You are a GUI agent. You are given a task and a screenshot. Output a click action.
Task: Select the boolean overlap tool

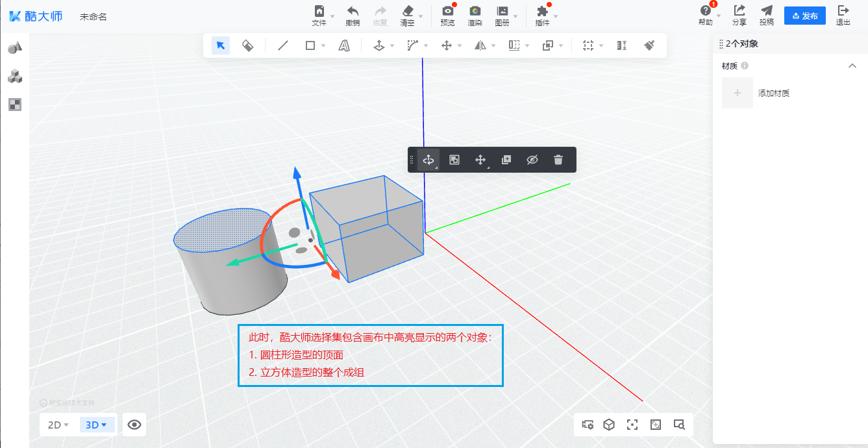[548, 45]
